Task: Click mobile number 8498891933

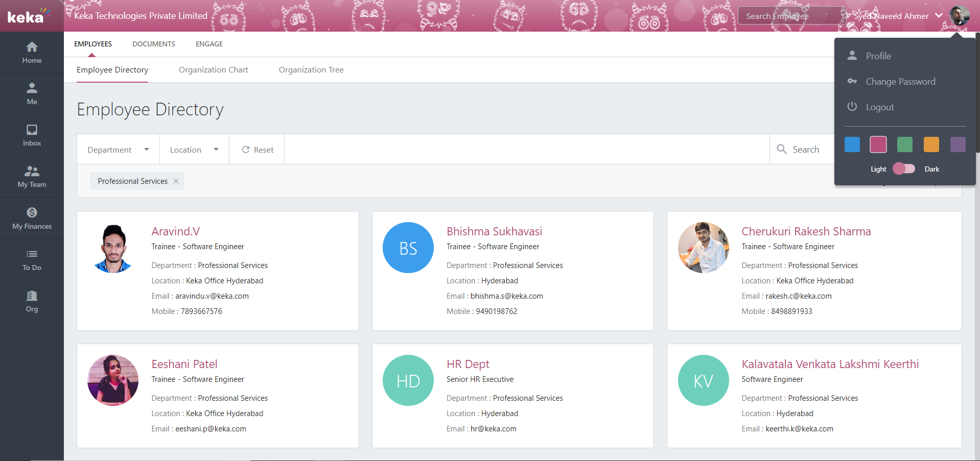Action: (791, 311)
